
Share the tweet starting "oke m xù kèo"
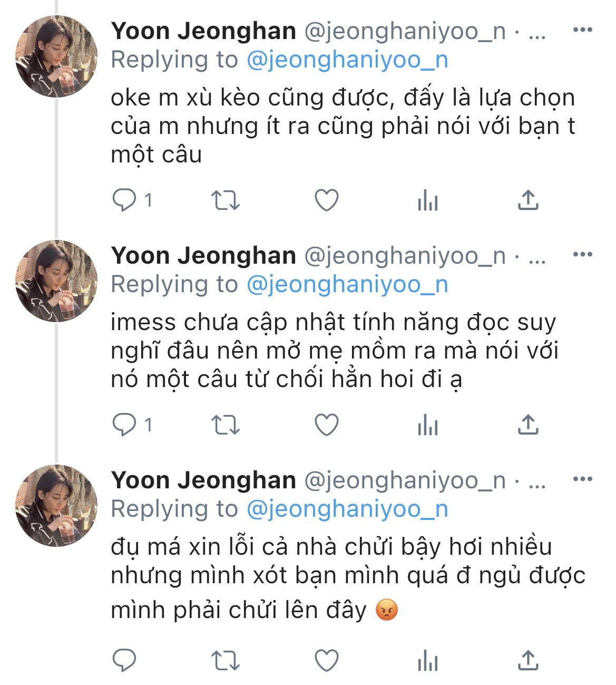pyautogui.click(x=527, y=200)
